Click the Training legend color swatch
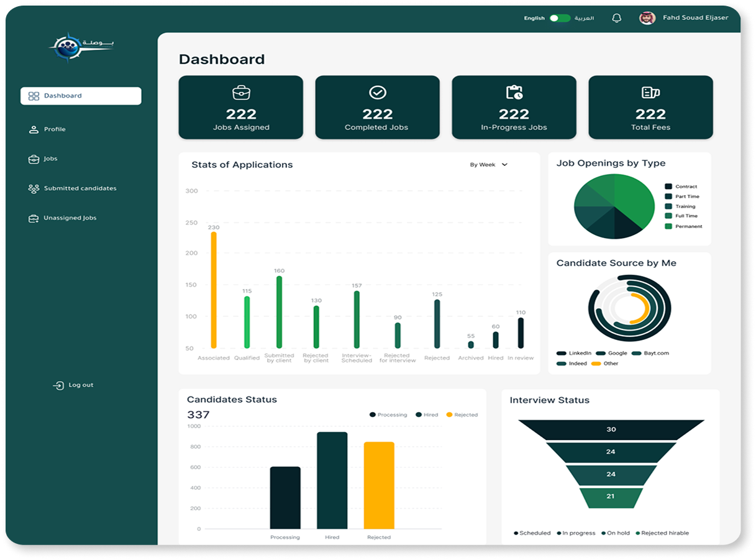This screenshot has height=560, width=756. 668,206
